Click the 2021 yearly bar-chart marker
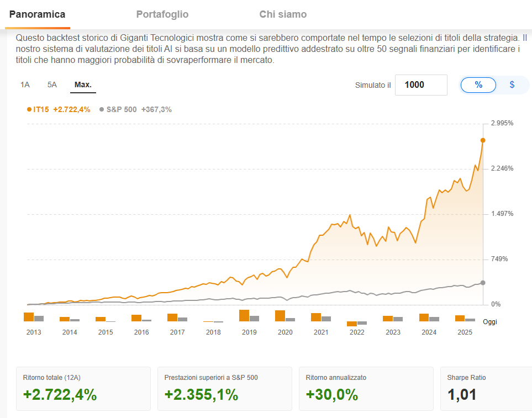532x418 pixels. [317, 316]
